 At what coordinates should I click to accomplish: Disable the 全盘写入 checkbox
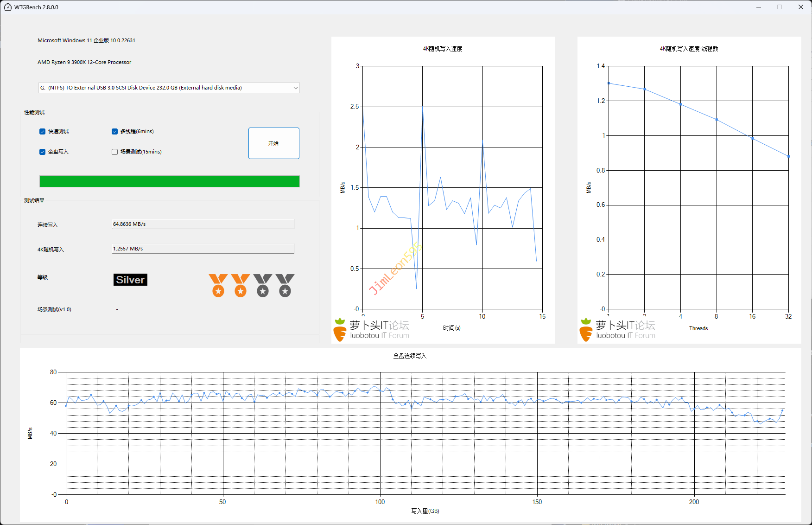click(x=43, y=152)
